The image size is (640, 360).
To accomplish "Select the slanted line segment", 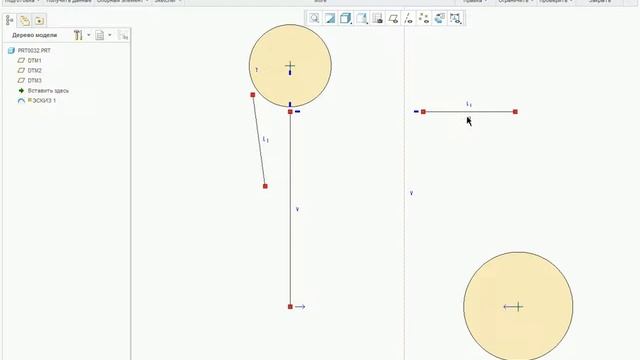I will [259, 140].
